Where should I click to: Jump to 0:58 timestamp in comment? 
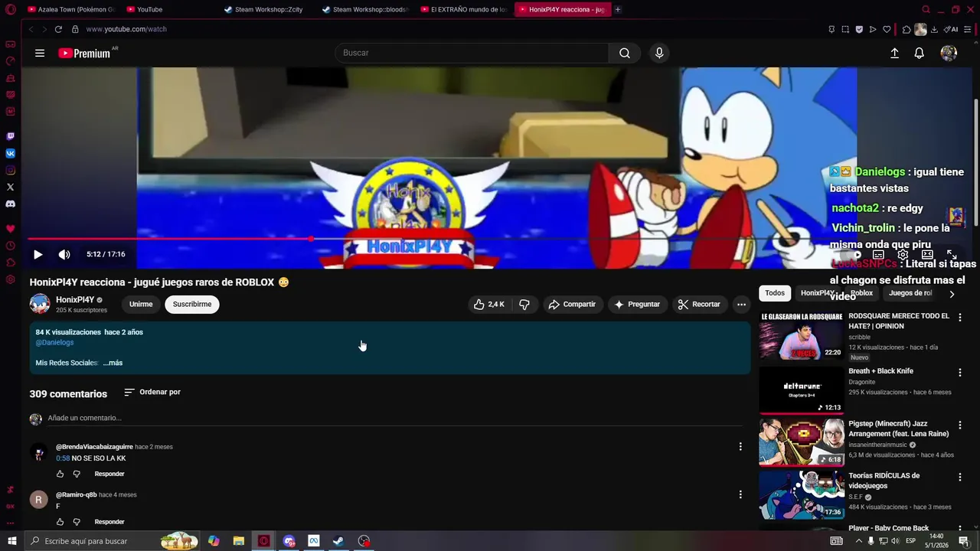click(63, 458)
